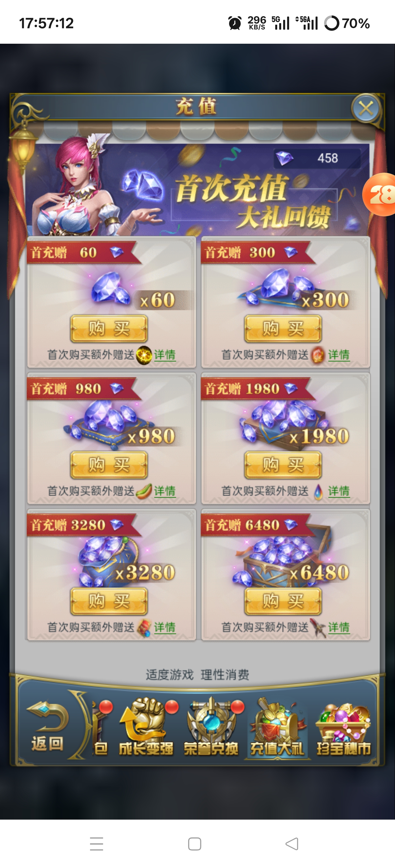
Task: Tap the sword bonus gift icon
Action: point(318,628)
